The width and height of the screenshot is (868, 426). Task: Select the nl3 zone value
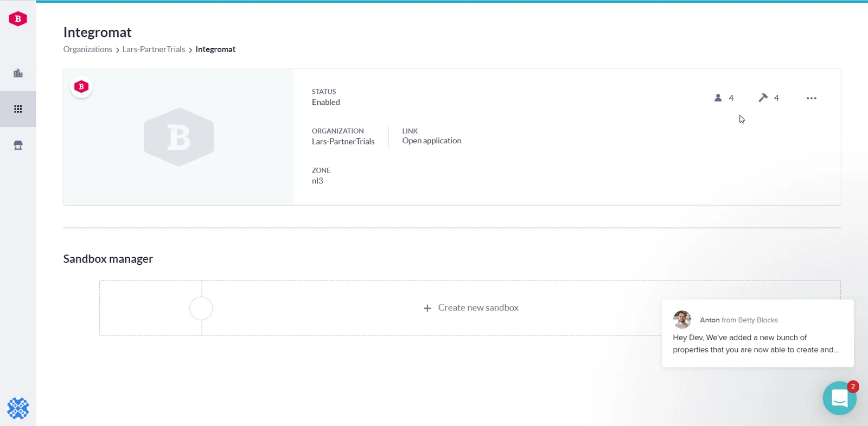coord(317,181)
